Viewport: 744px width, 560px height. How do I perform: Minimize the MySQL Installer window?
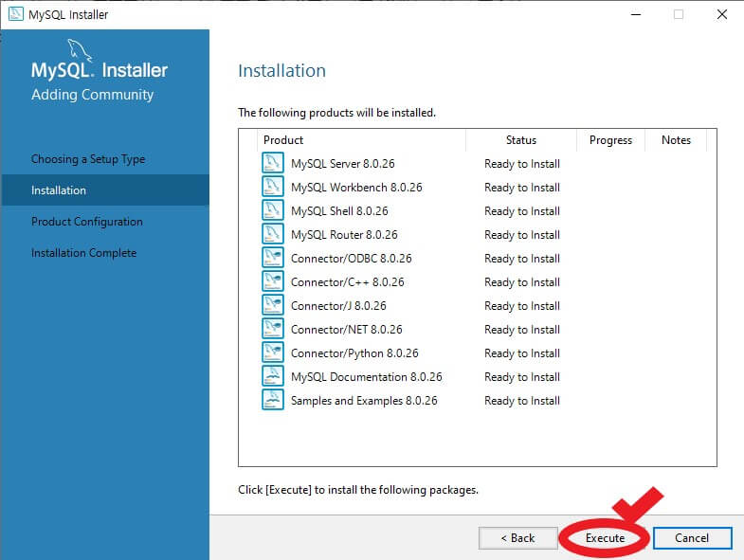coord(636,14)
